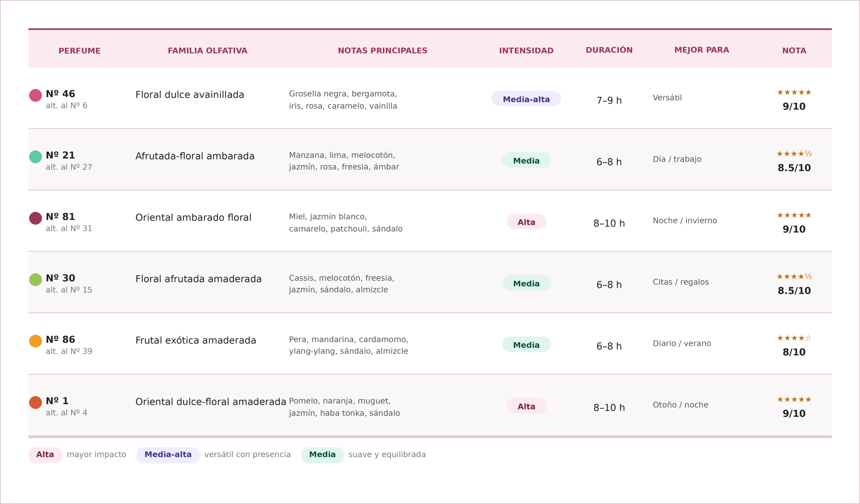Click the teal dot beside Nº 21
Screen dimensions: 860x504
(x=36, y=157)
